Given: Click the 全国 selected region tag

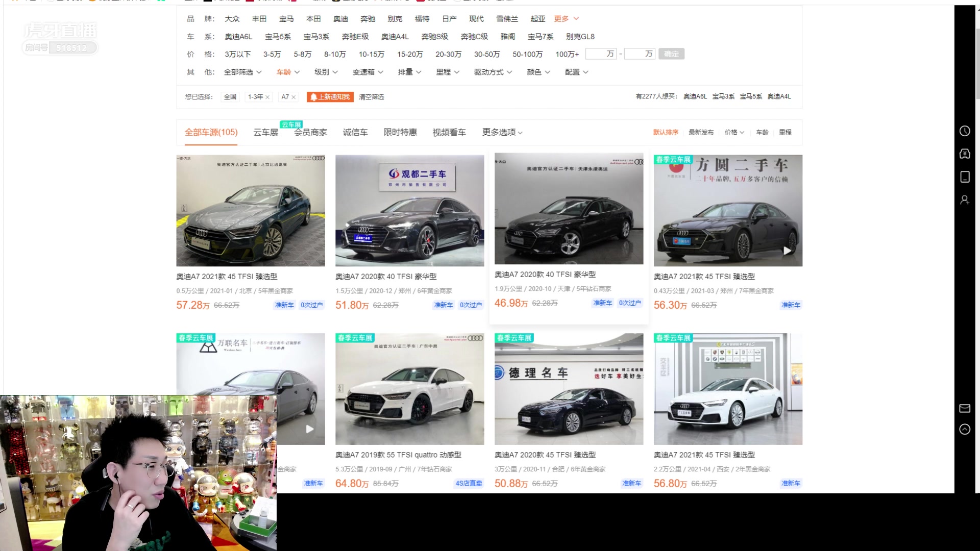Looking at the screenshot, I should coord(230,97).
